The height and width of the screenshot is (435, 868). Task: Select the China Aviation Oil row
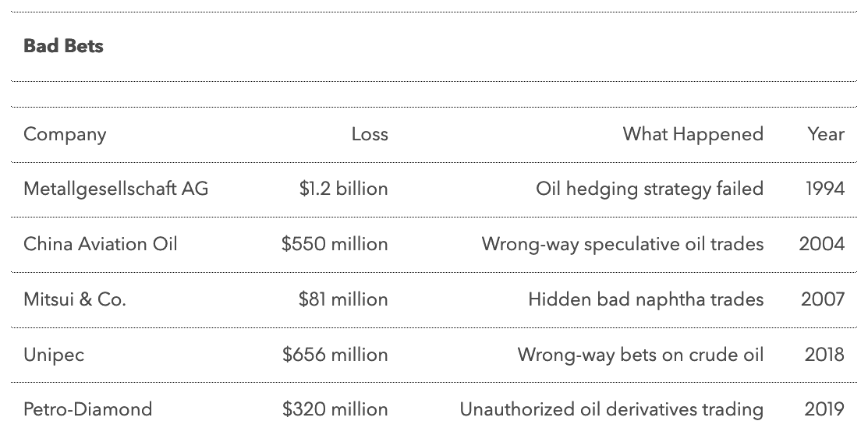[x=101, y=244]
